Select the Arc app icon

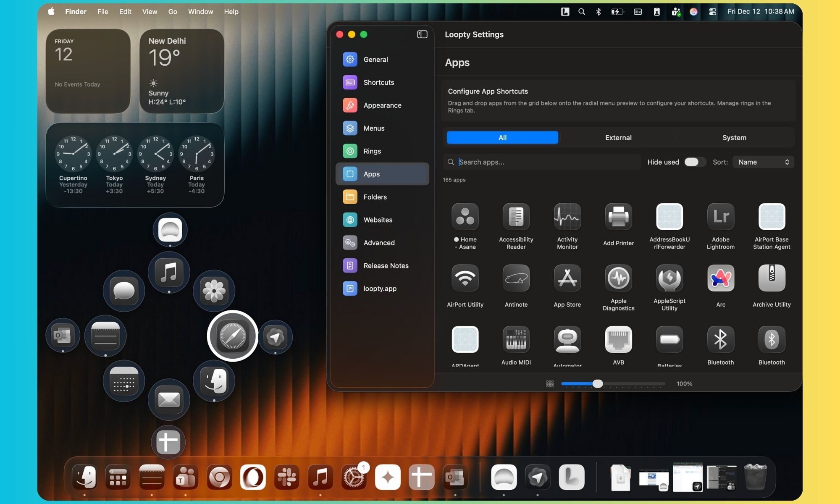tap(720, 278)
